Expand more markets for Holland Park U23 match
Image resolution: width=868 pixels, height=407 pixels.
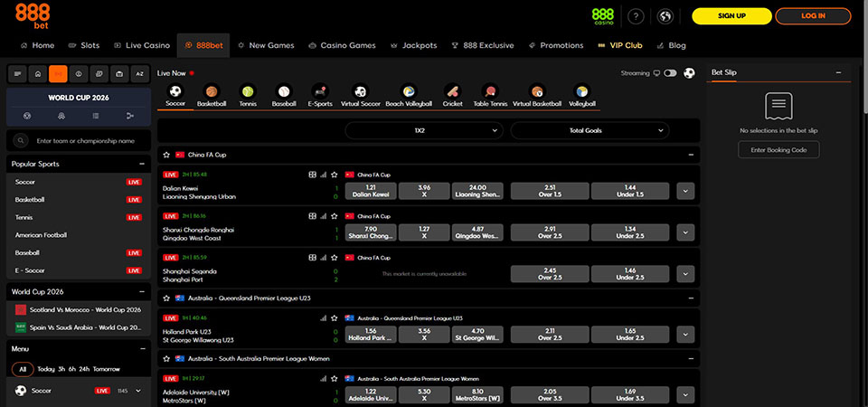[x=685, y=335]
